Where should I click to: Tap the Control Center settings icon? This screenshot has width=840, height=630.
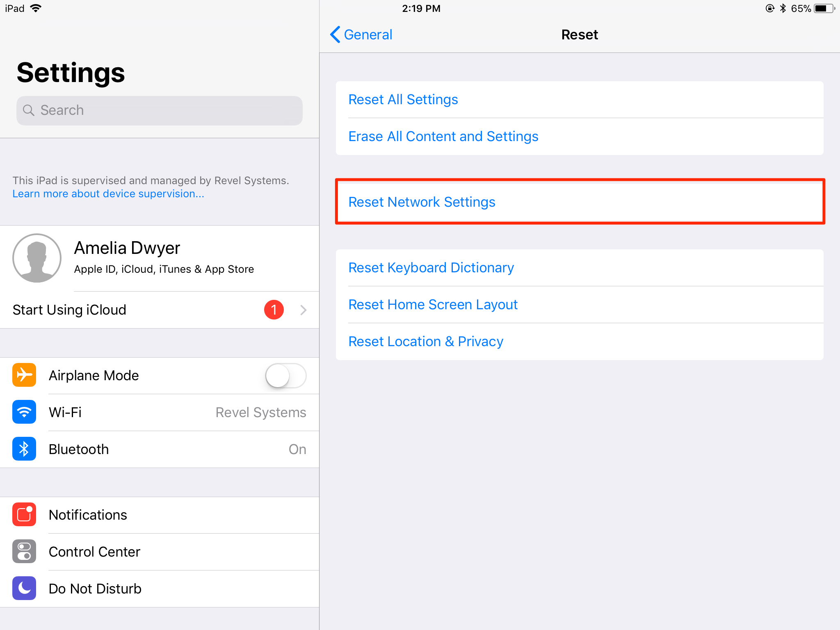pyautogui.click(x=24, y=551)
